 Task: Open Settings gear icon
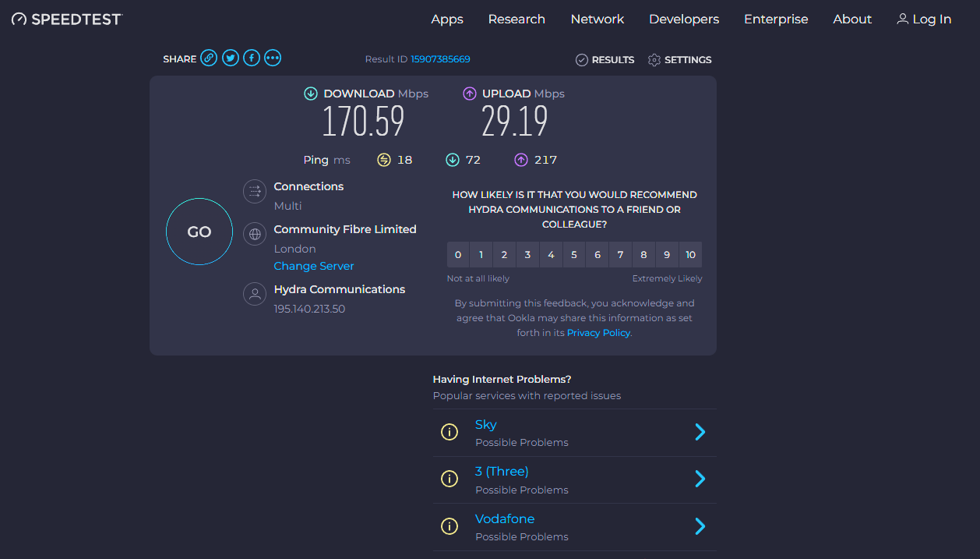(x=654, y=60)
